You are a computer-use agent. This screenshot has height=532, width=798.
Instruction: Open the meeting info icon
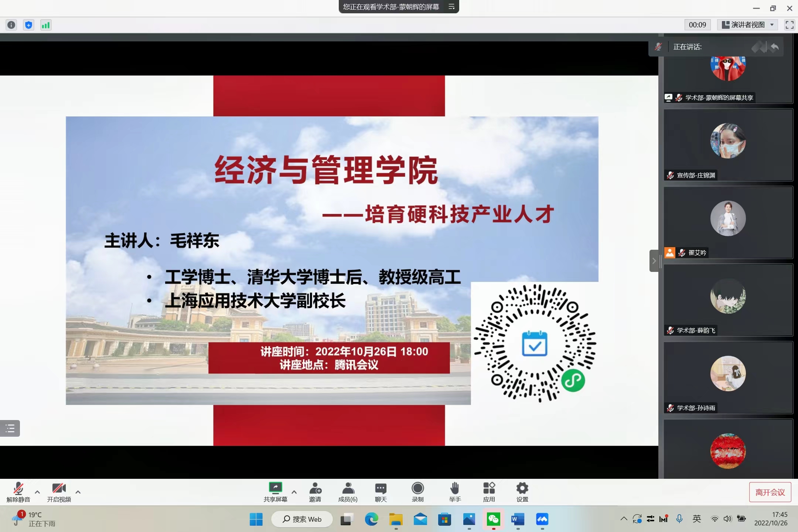click(11, 25)
